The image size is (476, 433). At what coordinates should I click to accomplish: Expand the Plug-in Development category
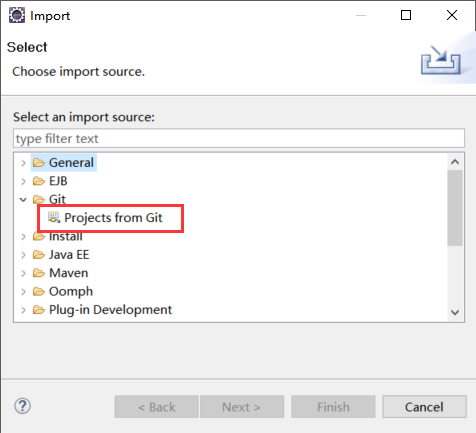coord(23,310)
